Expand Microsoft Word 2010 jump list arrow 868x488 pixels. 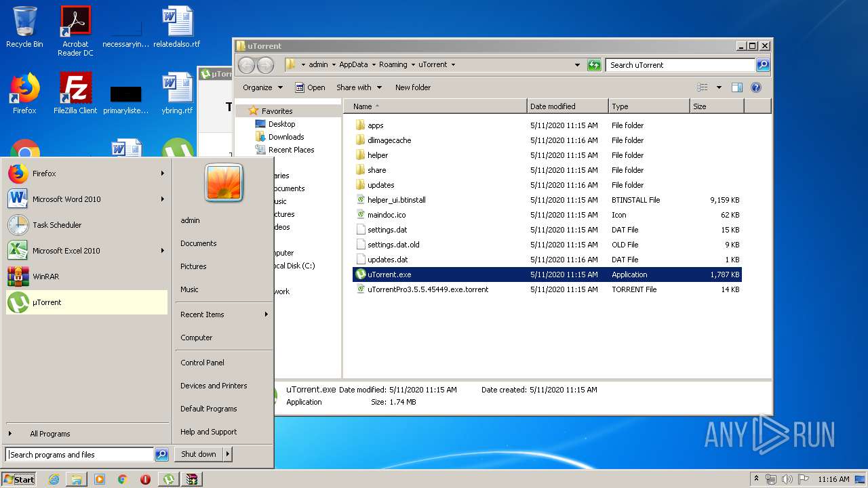point(163,199)
